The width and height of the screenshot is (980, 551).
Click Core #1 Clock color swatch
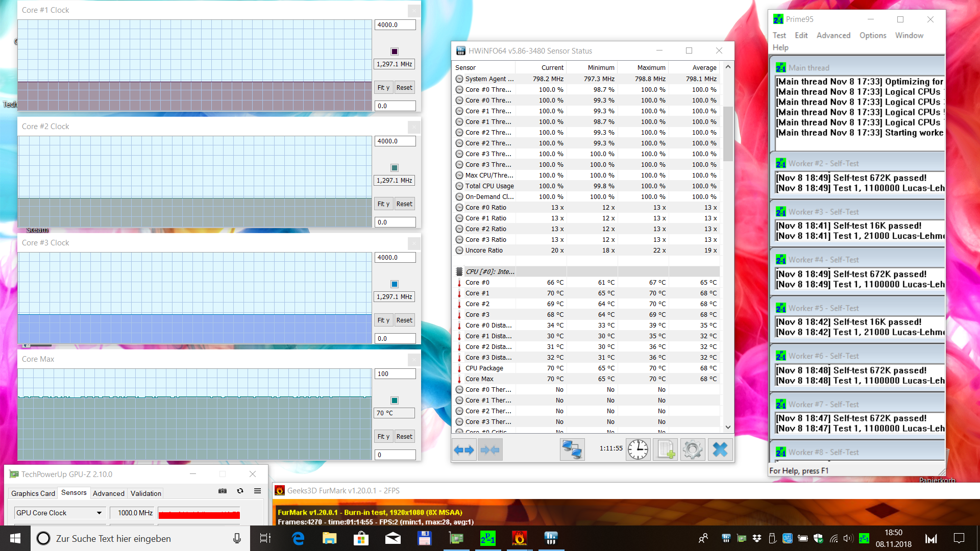(x=394, y=51)
